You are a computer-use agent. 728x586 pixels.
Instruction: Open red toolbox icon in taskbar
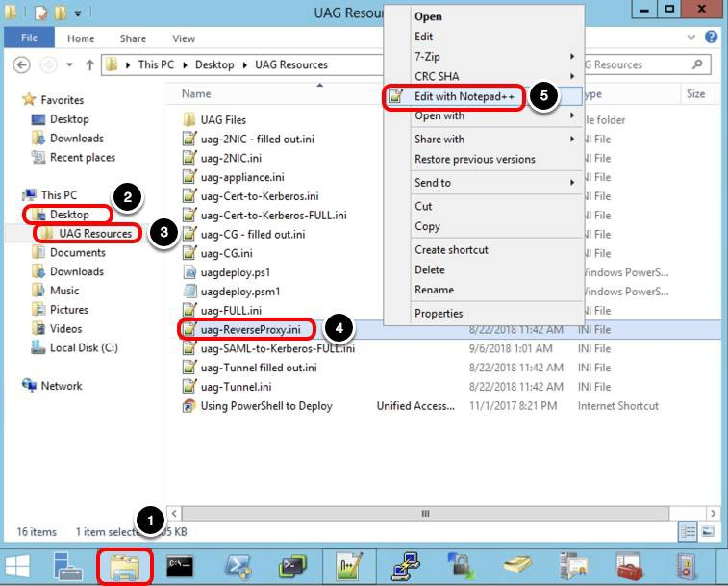630,567
